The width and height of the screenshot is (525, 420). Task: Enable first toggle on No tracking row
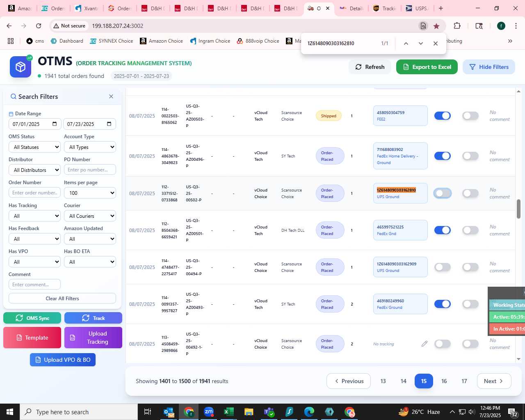point(443,344)
